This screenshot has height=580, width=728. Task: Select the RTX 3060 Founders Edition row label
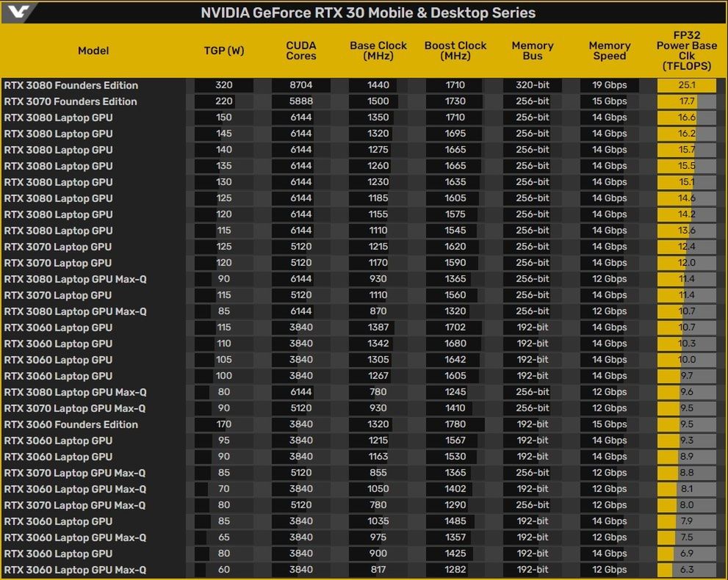coord(71,424)
